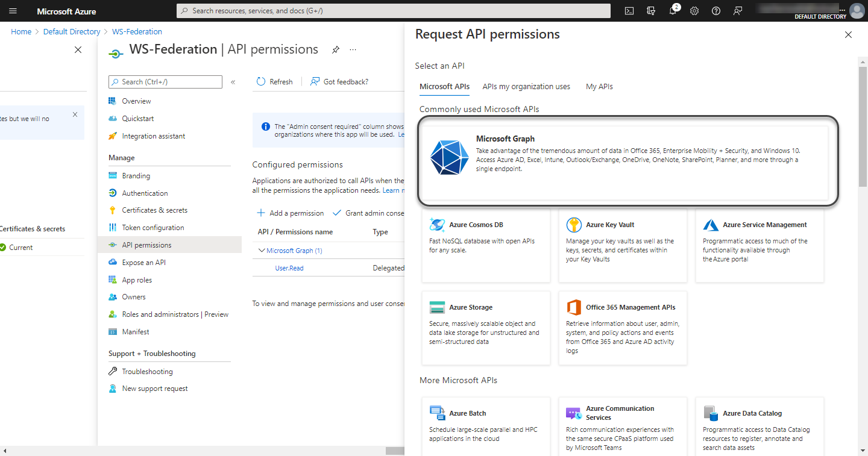Open the feedback icon in the top bar
The height and width of the screenshot is (456, 868).
(x=738, y=11)
